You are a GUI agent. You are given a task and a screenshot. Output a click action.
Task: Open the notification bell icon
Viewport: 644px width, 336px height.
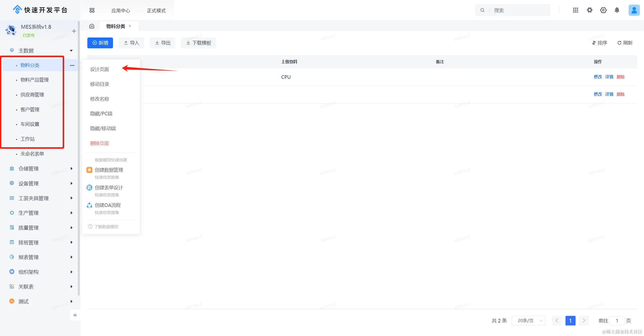[617, 10]
